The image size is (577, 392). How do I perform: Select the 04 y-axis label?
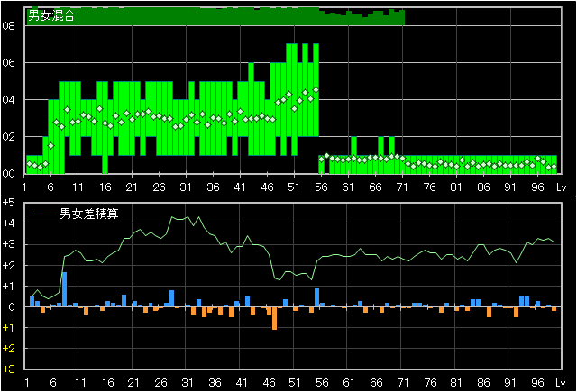tap(8, 100)
